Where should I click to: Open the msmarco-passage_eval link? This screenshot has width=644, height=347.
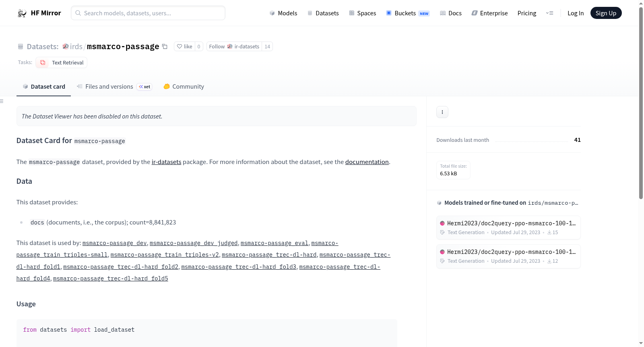(x=275, y=243)
